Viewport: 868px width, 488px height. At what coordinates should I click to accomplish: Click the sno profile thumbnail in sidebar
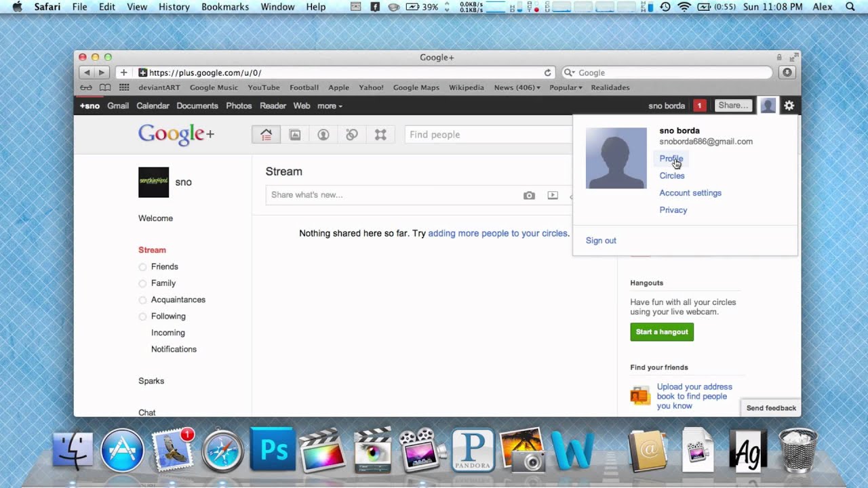(x=153, y=182)
